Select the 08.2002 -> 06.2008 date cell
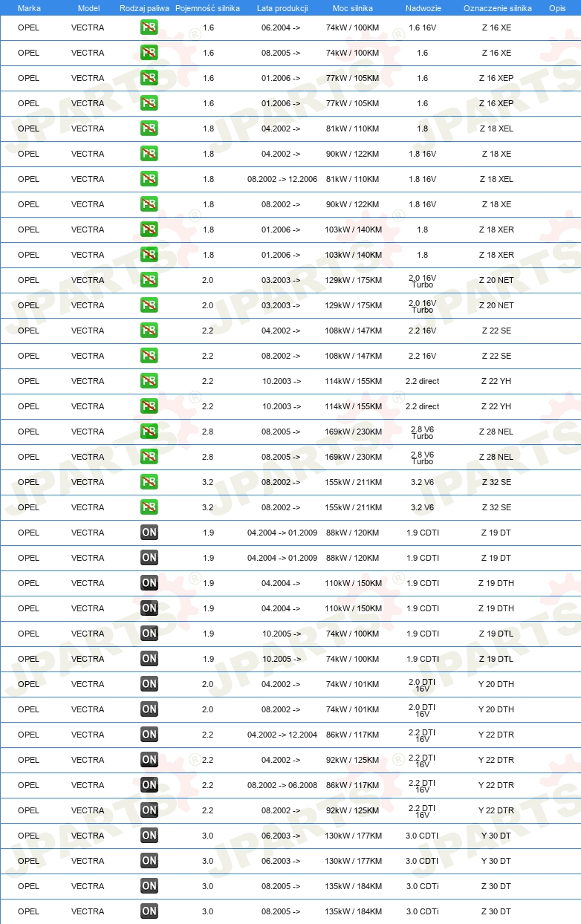 pos(282,785)
